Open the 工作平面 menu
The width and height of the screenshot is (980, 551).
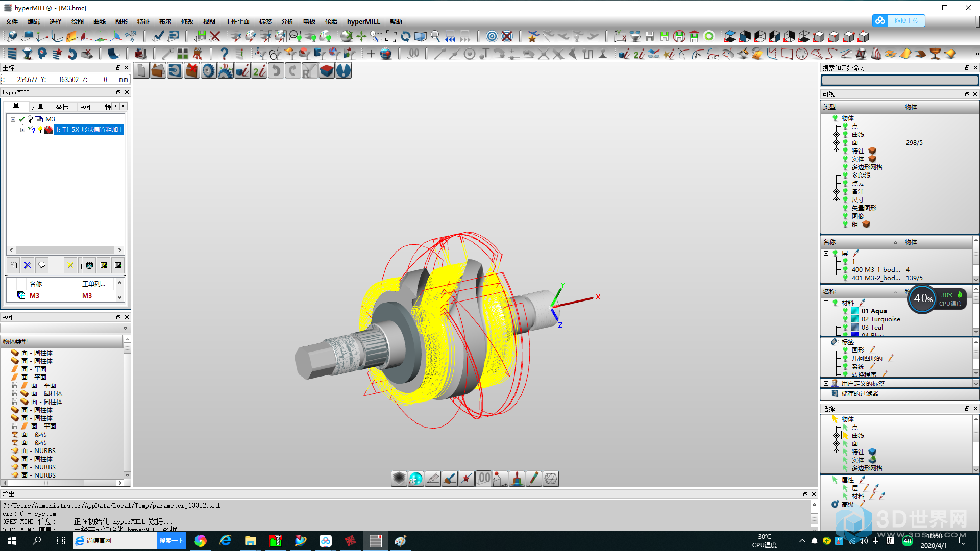pos(237,21)
